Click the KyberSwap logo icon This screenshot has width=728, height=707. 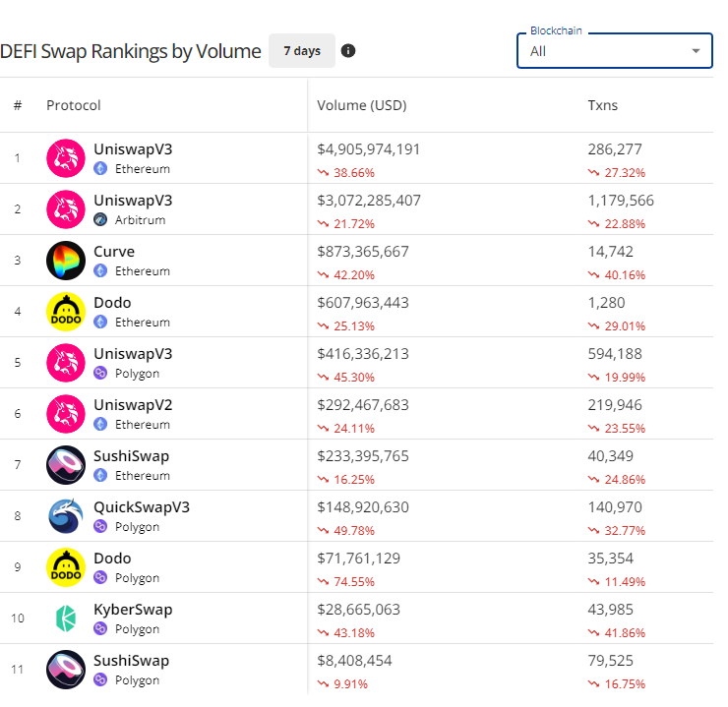[66, 619]
